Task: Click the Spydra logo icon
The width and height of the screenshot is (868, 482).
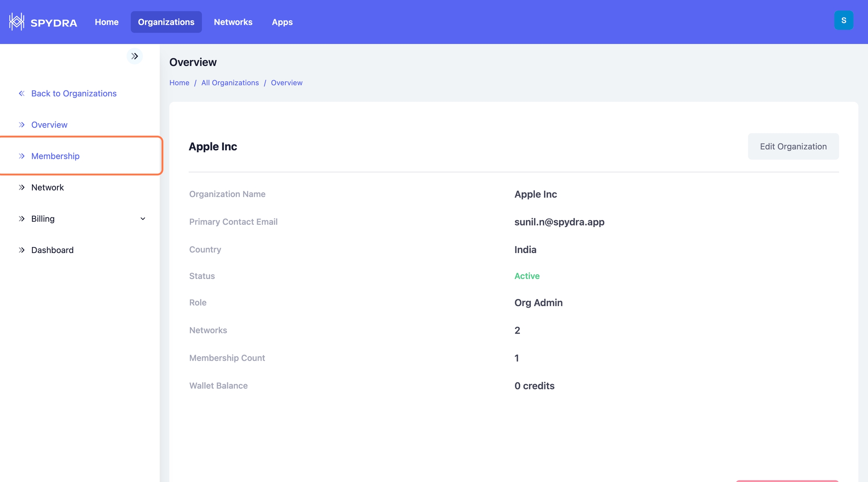Action: (x=17, y=22)
